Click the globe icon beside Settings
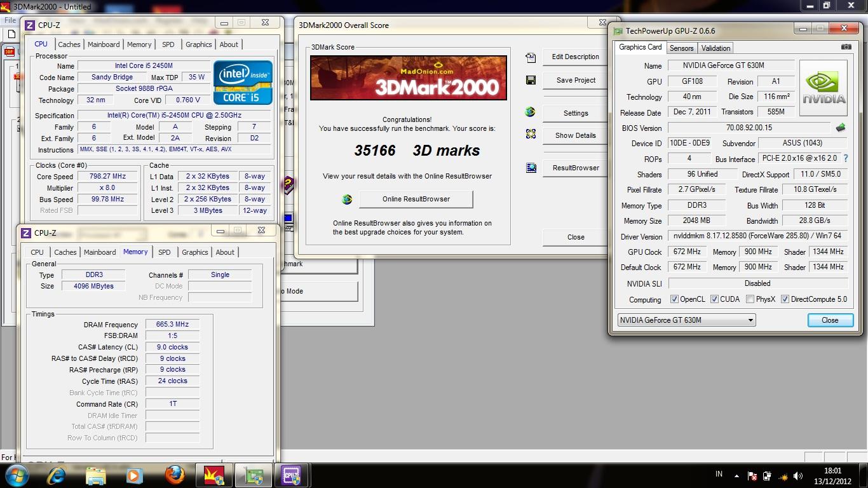 coord(531,112)
